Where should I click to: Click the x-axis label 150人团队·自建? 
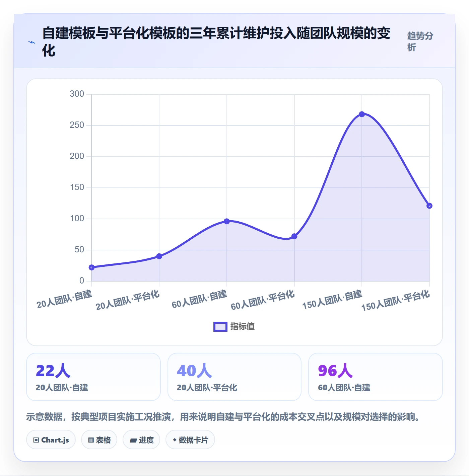pos(332,300)
